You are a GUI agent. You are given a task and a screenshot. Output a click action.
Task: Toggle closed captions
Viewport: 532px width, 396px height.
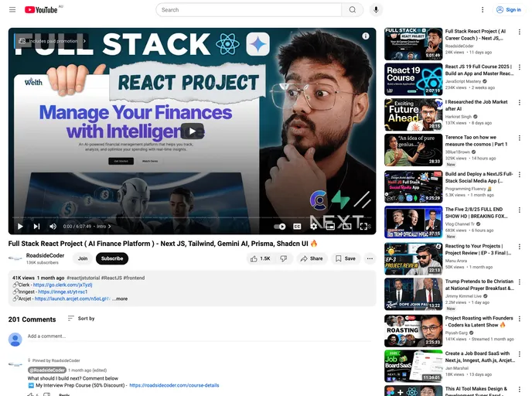297,227
